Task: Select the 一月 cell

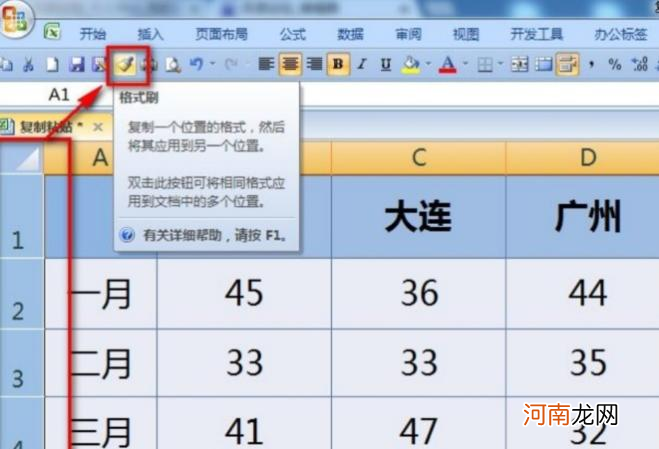Action: [x=101, y=294]
